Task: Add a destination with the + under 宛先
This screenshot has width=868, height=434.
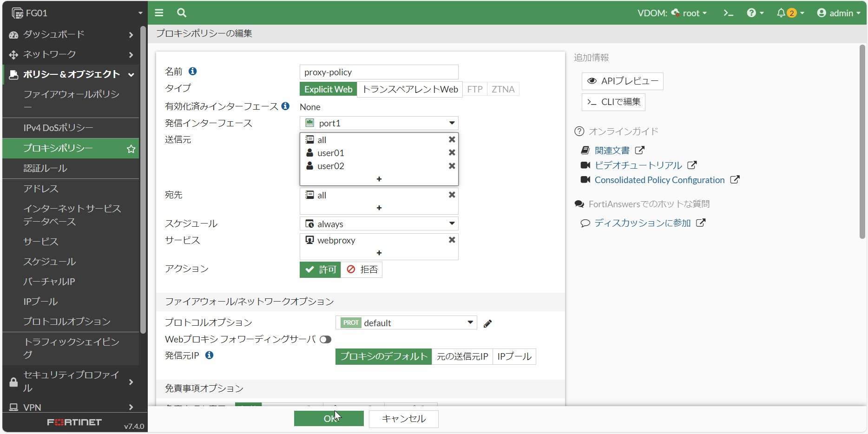Action: (x=379, y=208)
